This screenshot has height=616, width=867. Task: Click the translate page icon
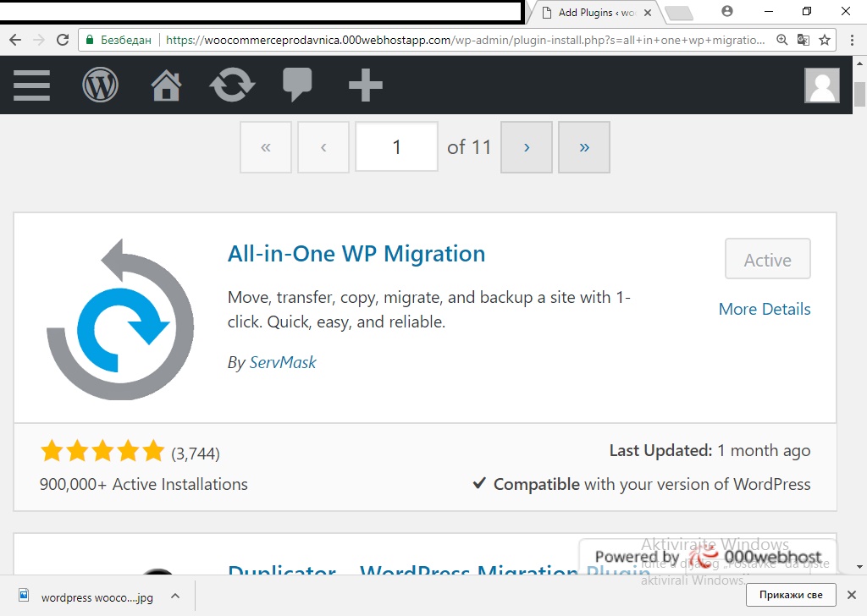(803, 40)
